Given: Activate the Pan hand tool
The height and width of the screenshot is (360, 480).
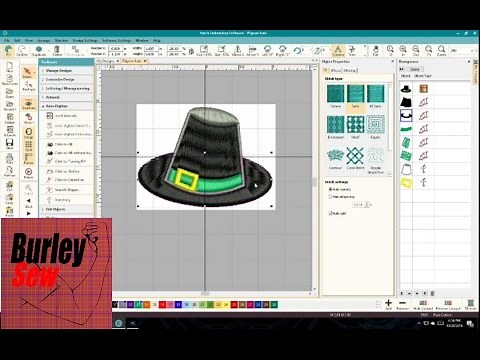Looking at the screenshot, I should point(376,50).
